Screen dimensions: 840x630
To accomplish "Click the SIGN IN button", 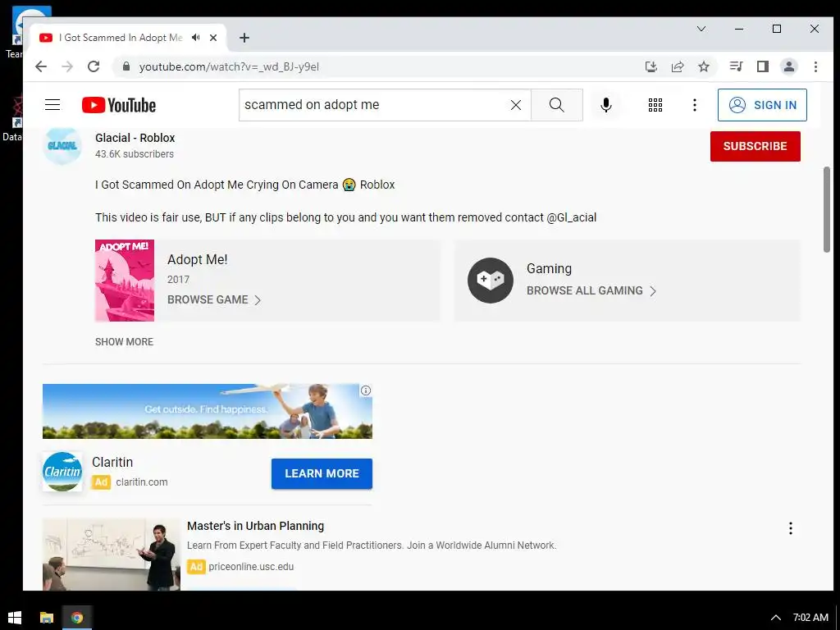I will point(762,105).
